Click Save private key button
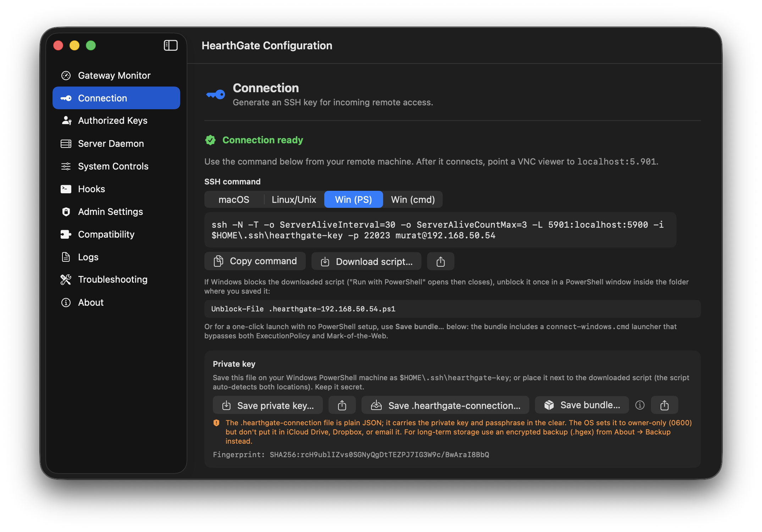 (268, 405)
